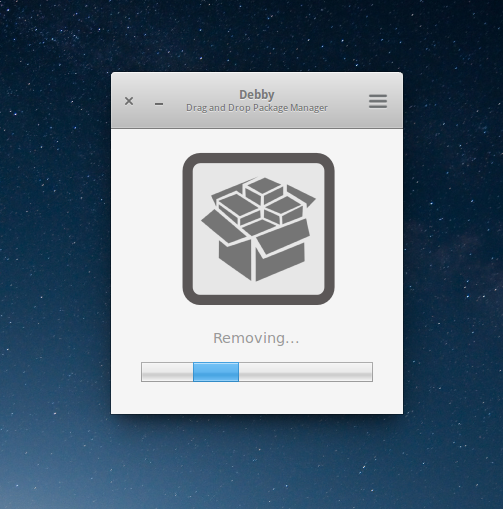Screen dimensions: 503x509
Task: Click the "Removing..." status label
Action: (x=256, y=338)
